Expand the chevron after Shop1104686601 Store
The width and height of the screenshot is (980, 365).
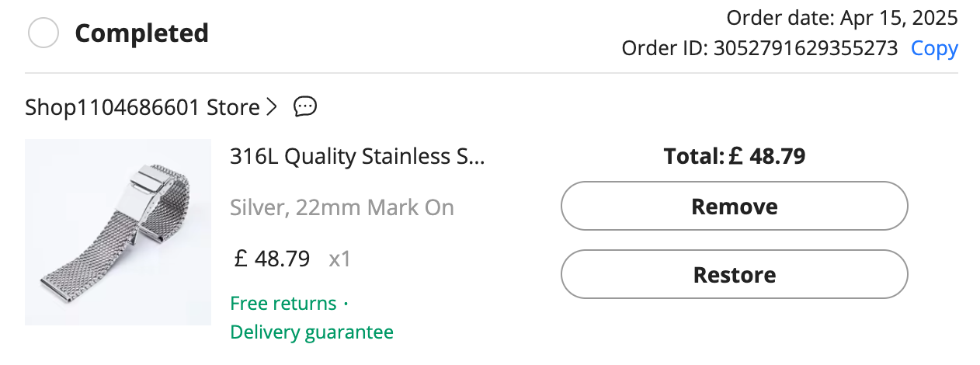coord(271,106)
